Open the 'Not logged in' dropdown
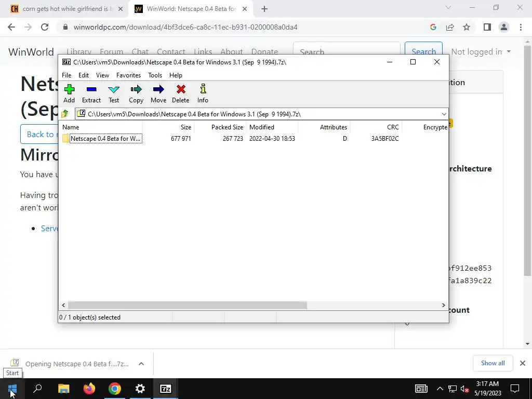532x399 pixels. pyautogui.click(x=481, y=52)
